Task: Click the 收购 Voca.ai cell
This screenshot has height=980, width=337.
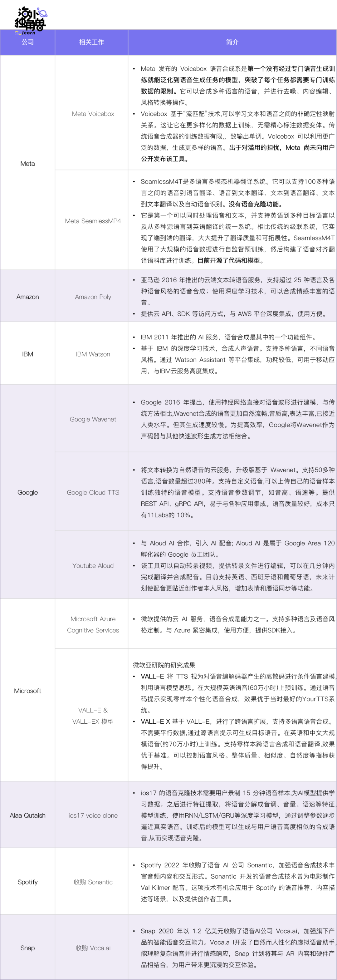Action: [x=91, y=948]
